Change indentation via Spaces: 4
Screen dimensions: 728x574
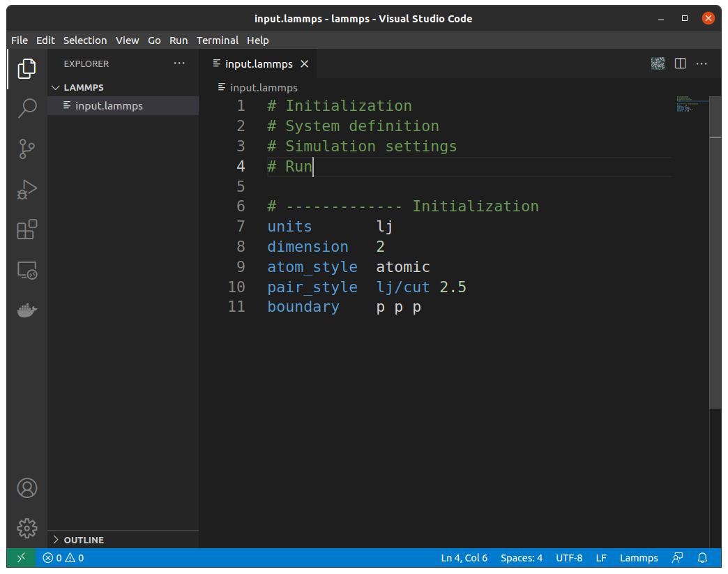(x=522, y=558)
